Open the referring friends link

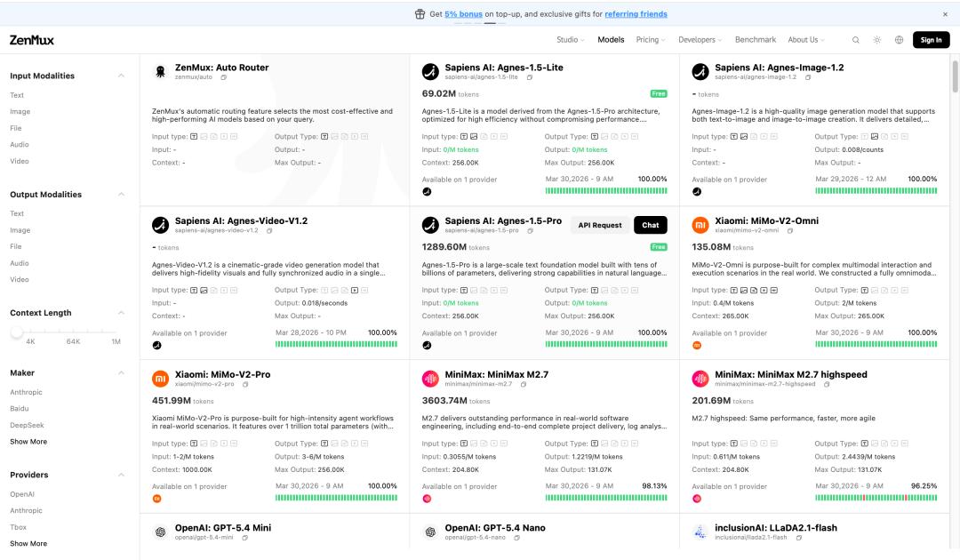coord(636,14)
